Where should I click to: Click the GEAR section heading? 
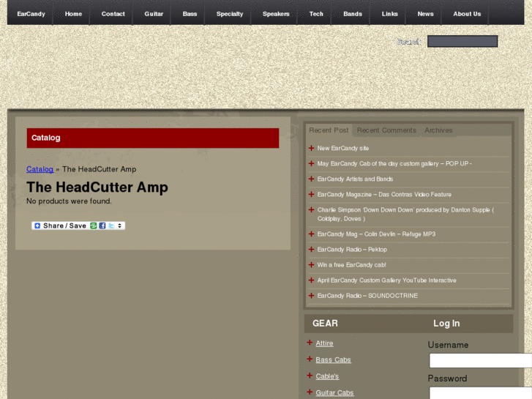click(x=325, y=324)
